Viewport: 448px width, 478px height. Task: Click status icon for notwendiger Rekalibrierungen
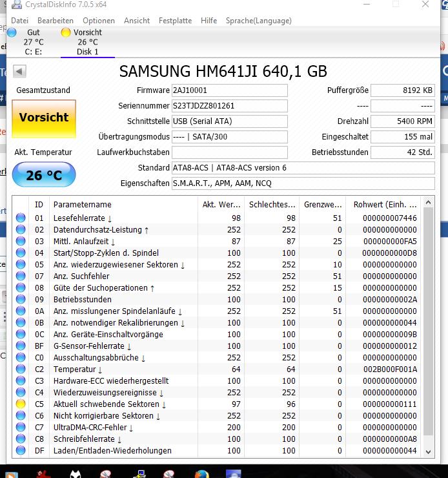(21, 322)
